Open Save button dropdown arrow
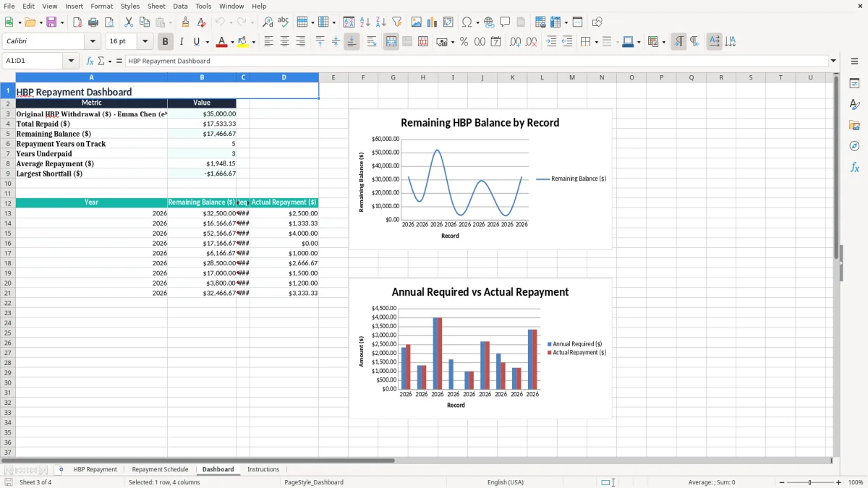Viewport: 868px width, 488px height. point(61,22)
